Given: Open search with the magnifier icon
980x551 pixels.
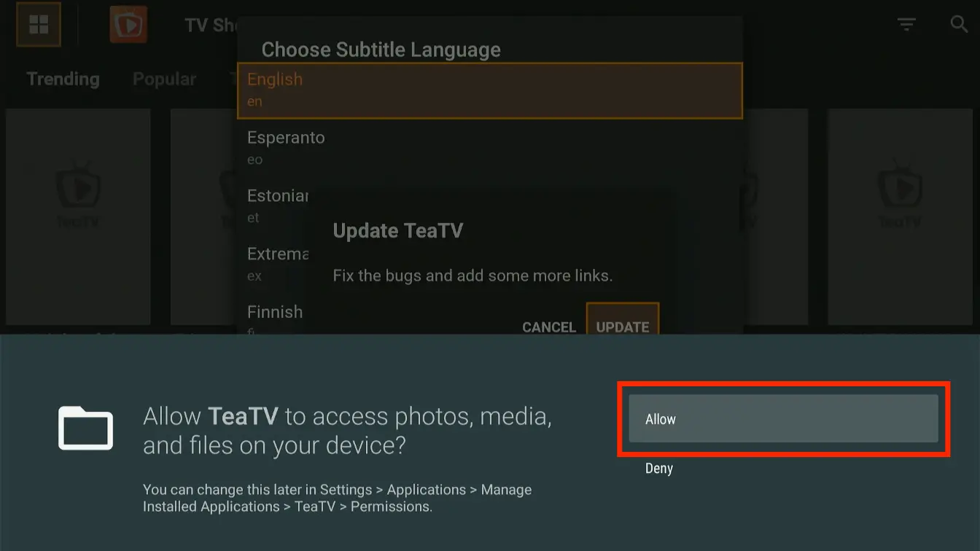Looking at the screenshot, I should tap(960, 24).
